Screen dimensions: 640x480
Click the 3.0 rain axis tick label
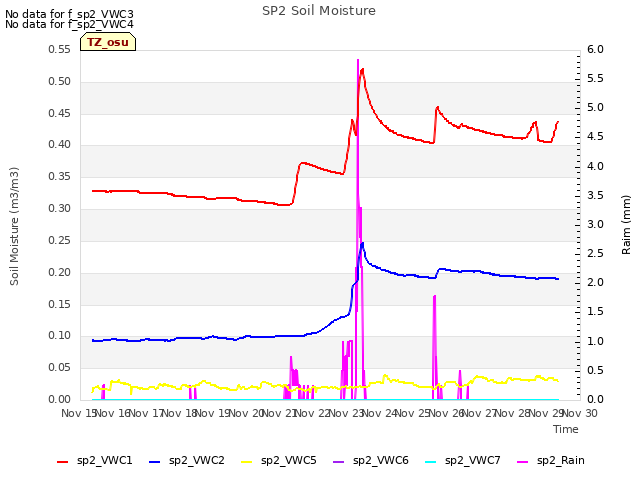595,224
